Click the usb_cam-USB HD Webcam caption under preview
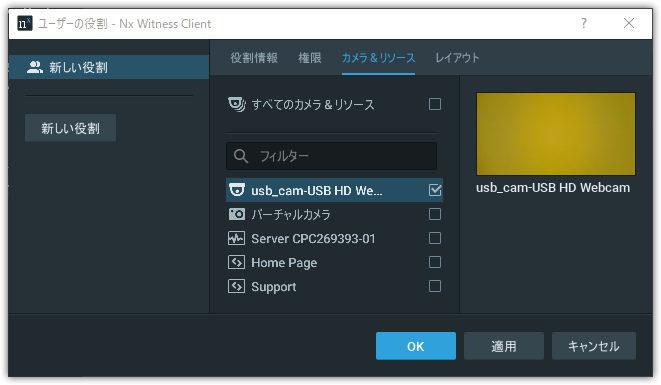 coord(553,188)
